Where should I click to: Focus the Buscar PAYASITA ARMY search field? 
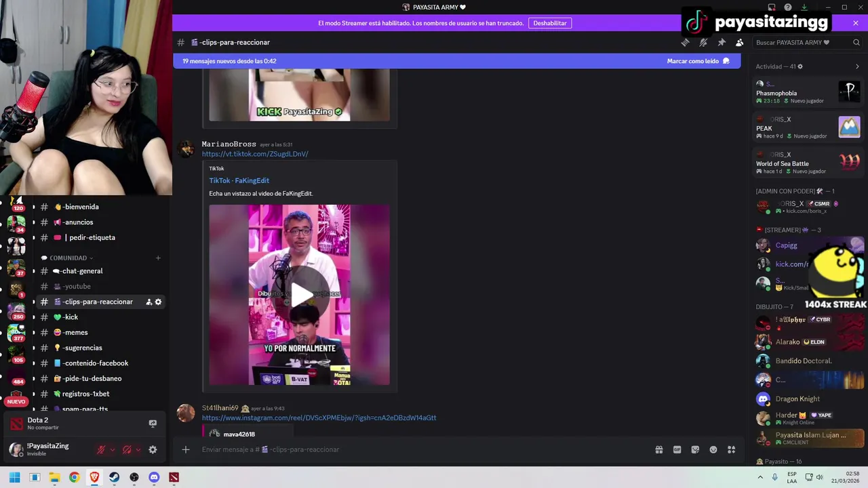(807, 42)
